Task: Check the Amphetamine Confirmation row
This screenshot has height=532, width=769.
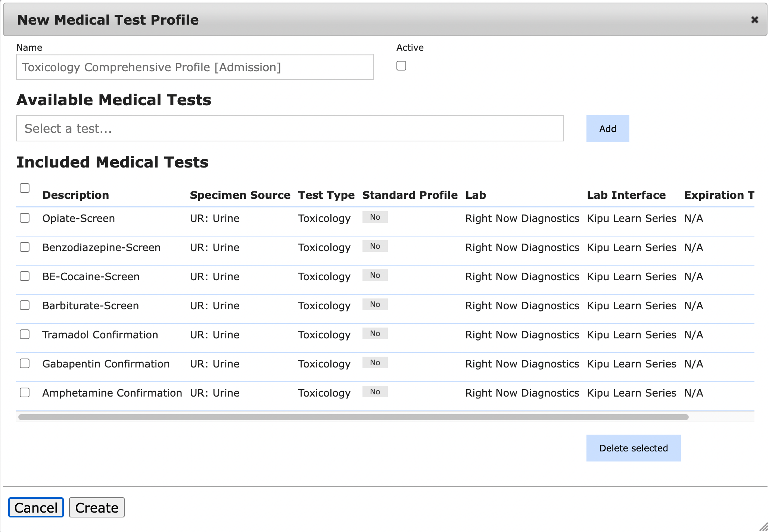Action: click(x=25, y=392)
